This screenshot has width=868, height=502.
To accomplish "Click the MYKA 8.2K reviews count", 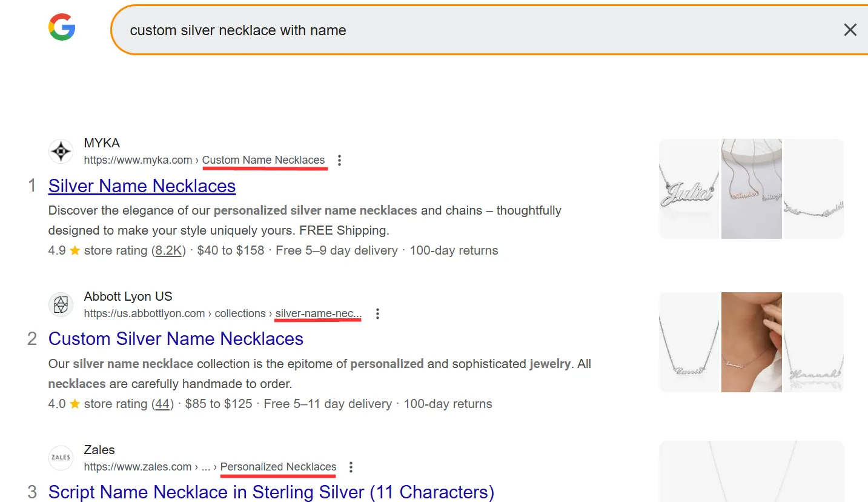I will pyautogui.click(x=169, y=250).
